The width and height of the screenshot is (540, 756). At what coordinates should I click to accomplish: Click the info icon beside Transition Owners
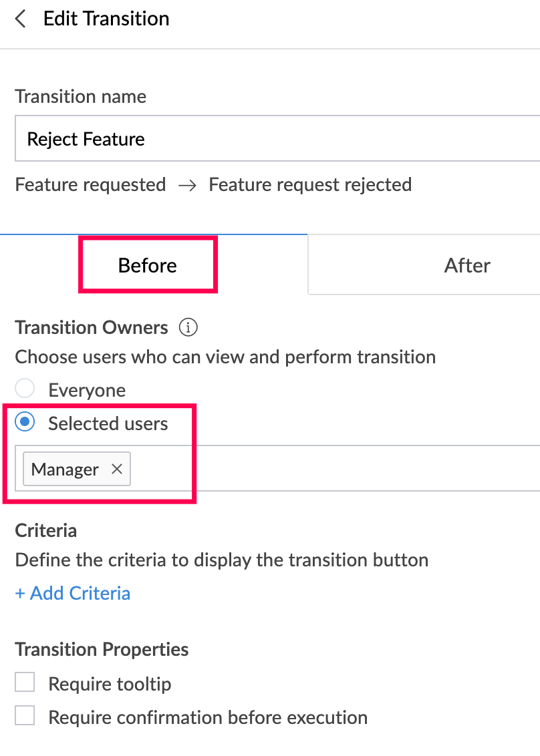(x=188, y=328)
